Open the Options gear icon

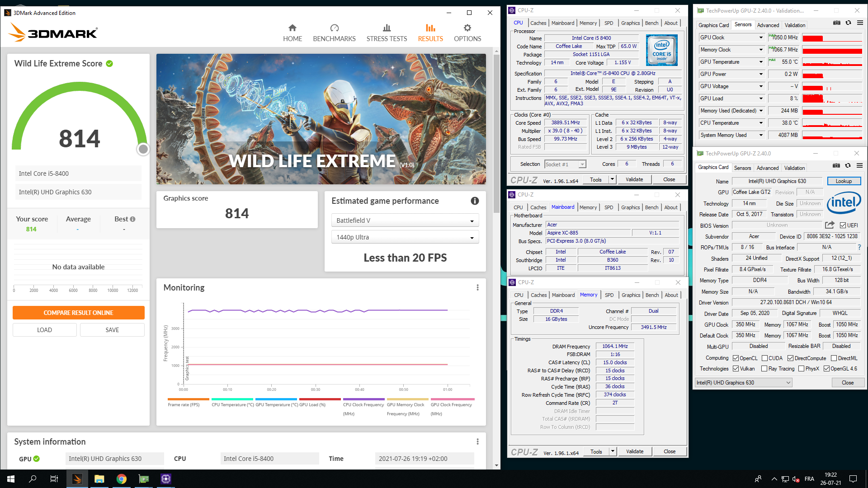tap(467, 28)
